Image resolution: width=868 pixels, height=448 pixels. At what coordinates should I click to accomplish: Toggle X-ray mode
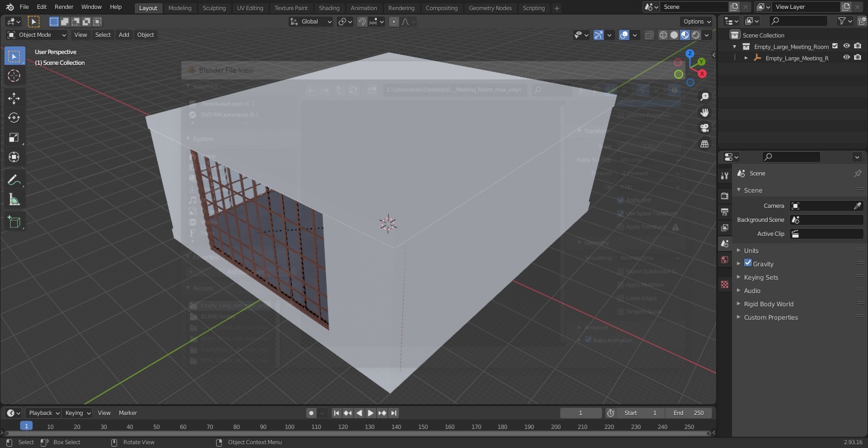click(649, 35)
